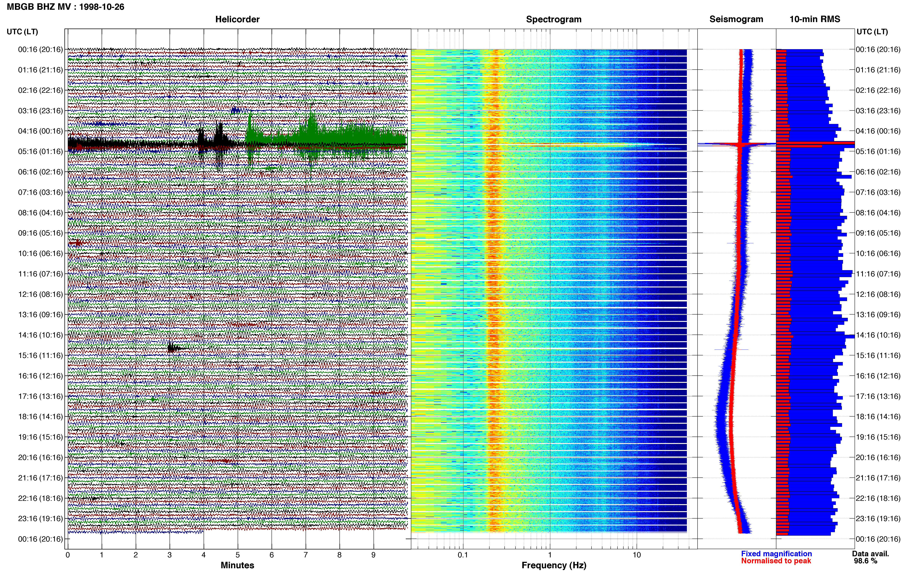The image size is (924, 578).
Task: Select the 'Seismogram' panel heading
Action: (x=736, y=19)
